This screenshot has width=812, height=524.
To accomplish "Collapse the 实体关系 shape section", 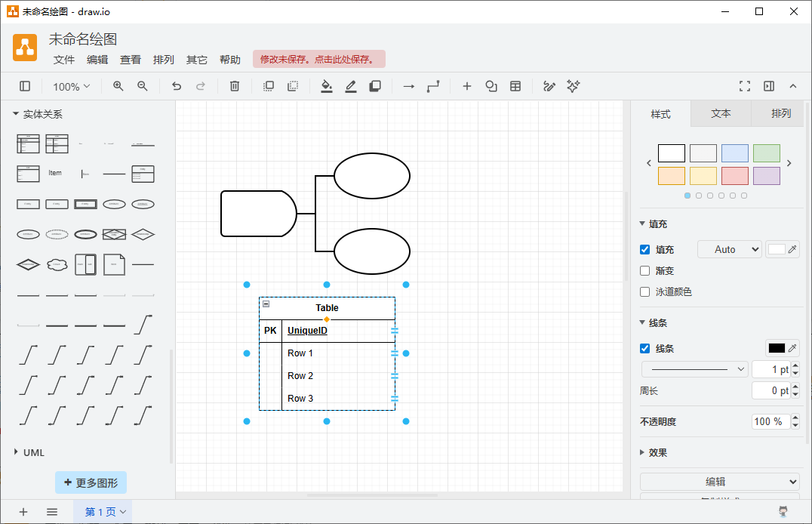I will [37, 114].
